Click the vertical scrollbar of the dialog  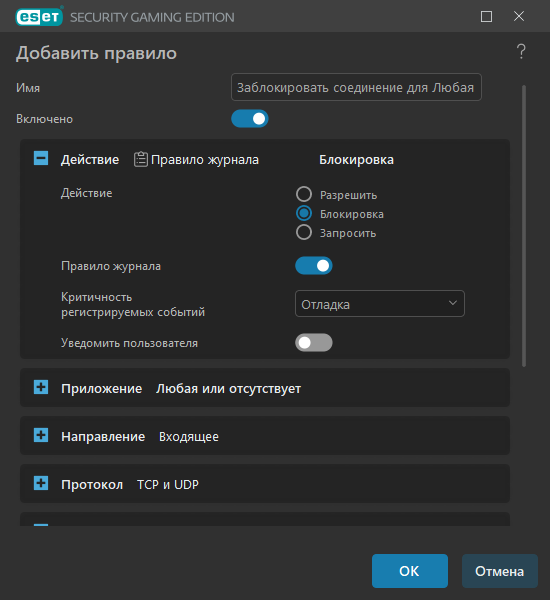[x=524, y=226]
